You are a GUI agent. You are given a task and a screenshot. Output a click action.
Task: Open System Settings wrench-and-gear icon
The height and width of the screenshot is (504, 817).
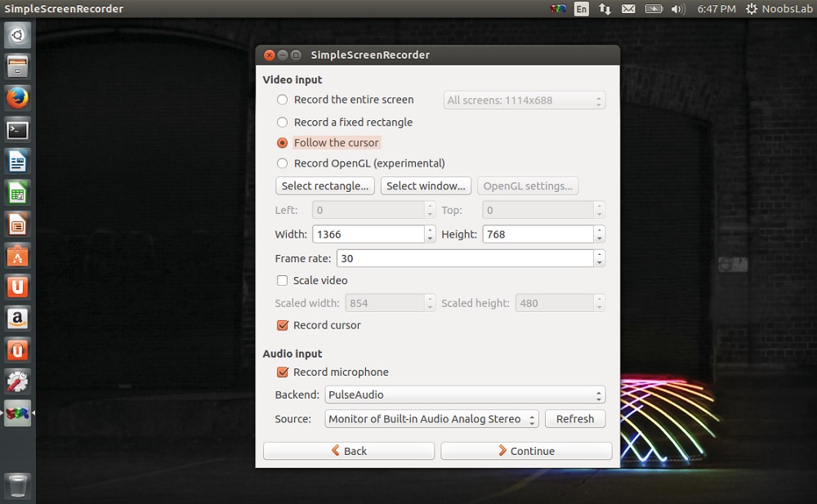click(17, 382)
